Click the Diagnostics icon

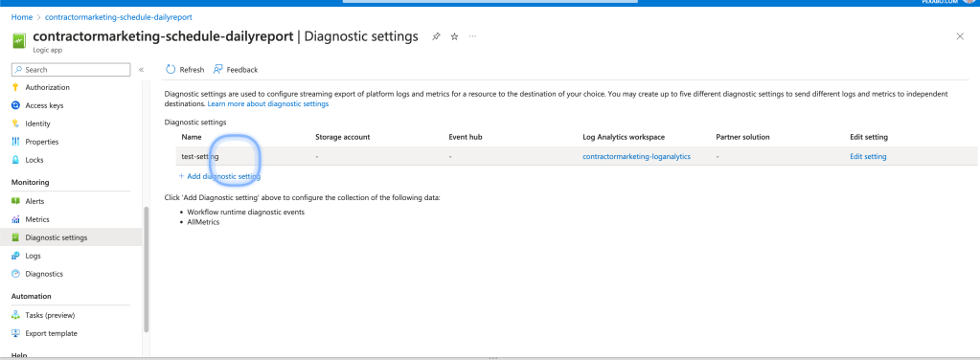pyautogui.click(x=15, y=274)
